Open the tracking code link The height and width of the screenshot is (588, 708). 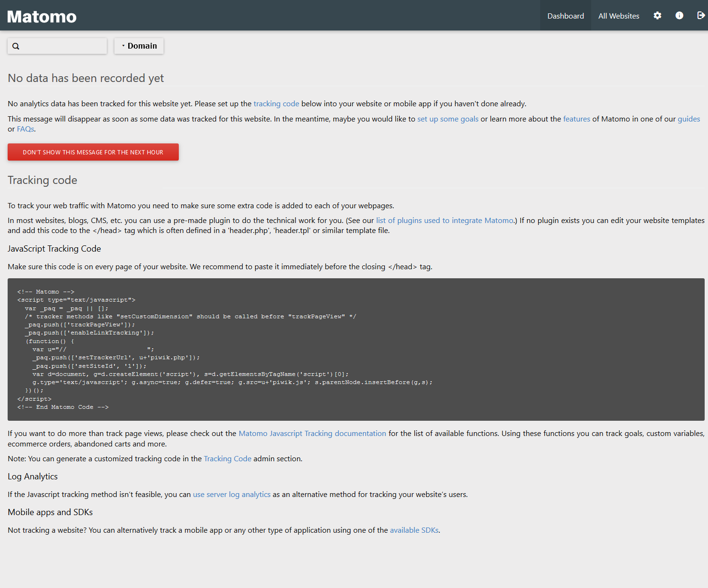[x=276, y=104]
